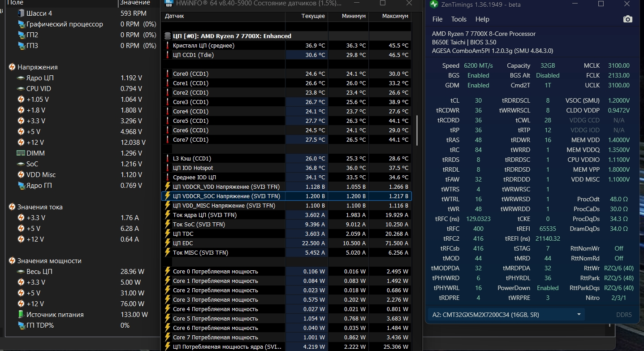Select the lightning icon beside Ток ядра ЦП

tap(168, 215)
